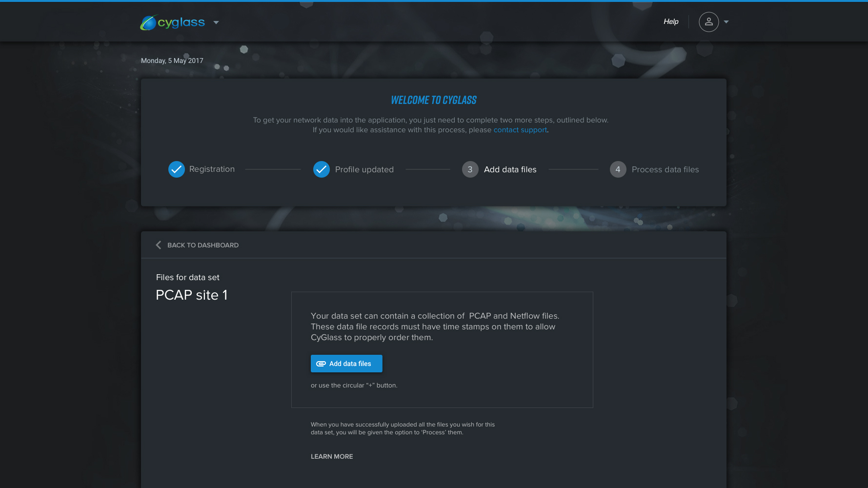The width and height of the screenshot is (868, 488).
Task: Open the dropdown arrow beside CyGlass logo
Action: (x=216, y=22)
